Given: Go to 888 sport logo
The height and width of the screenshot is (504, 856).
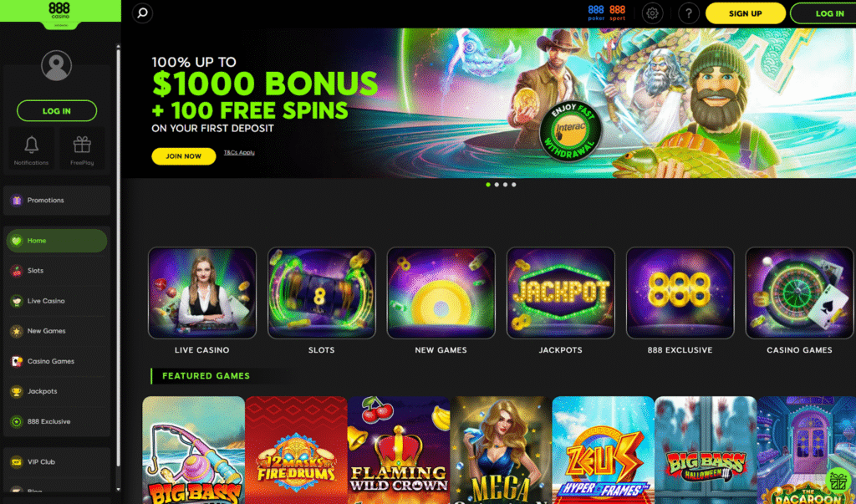Looking at the screenshot, I should coord(618,13).
